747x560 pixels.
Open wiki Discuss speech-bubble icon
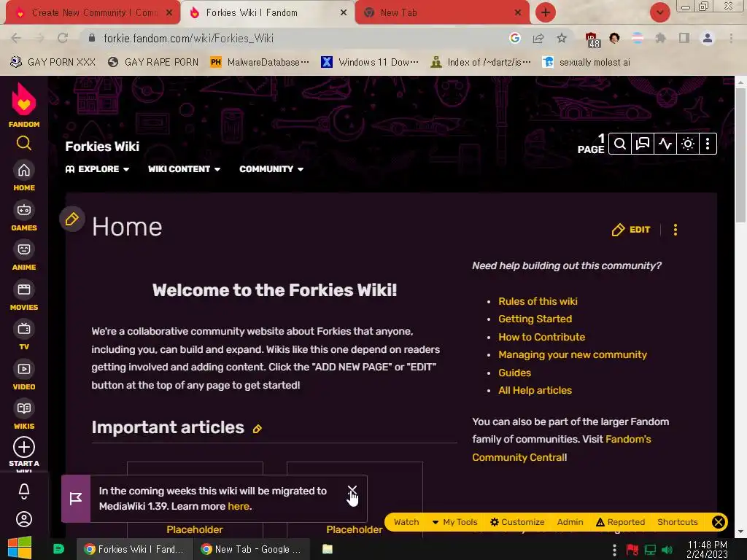(643, 144)
